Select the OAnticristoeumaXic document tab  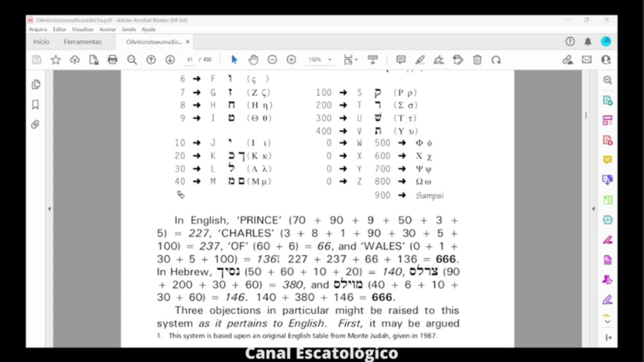coord(154,42)
